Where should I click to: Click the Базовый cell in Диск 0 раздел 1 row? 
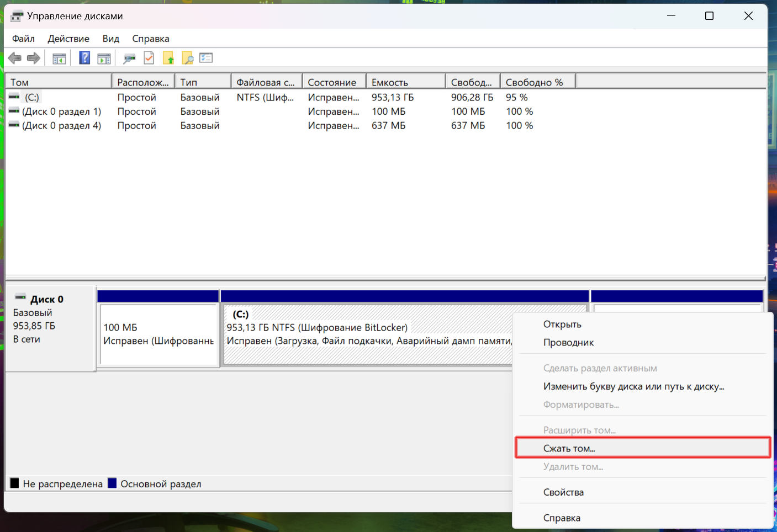tap(200, 111)
